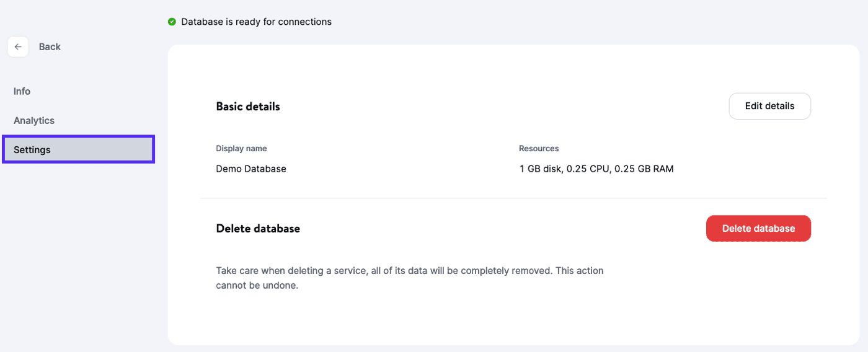Image resolution: width=868 pixels, height=352 pixels.
Task: Click the Display name label
Action: (x=241, y=149)
